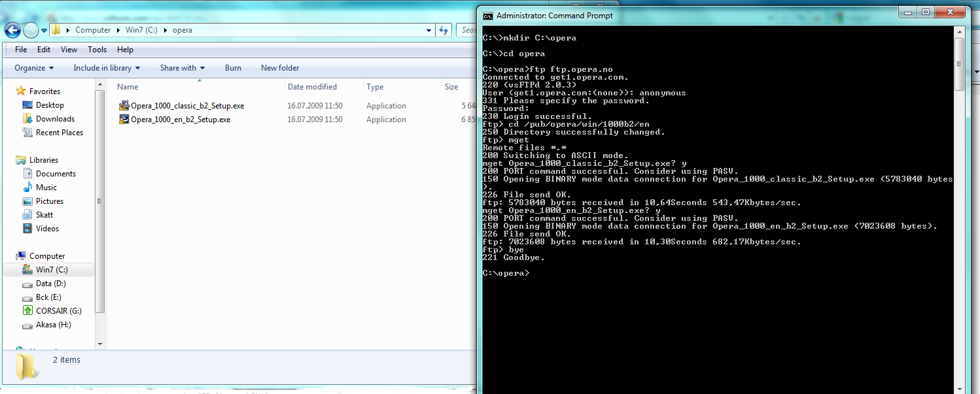
Task: Open Recent Places in Favorites
Action: pyautogui.click(x=60, y=133)
